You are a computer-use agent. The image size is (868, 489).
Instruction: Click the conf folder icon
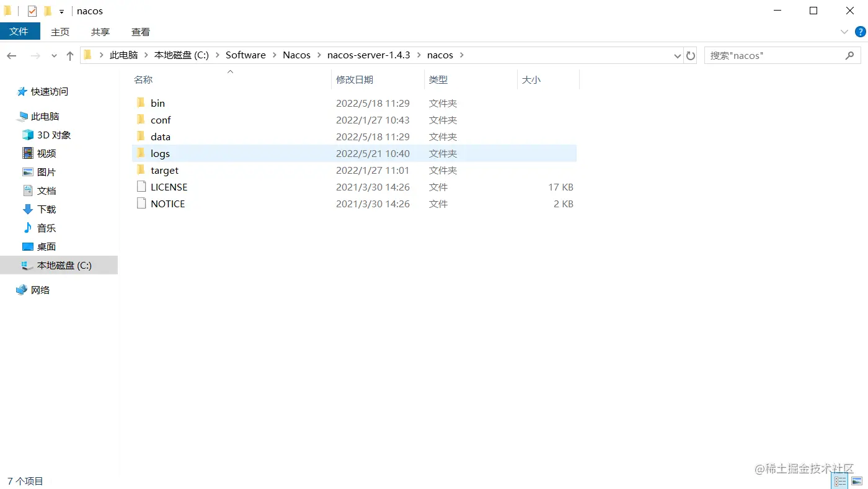pos(141,120)
